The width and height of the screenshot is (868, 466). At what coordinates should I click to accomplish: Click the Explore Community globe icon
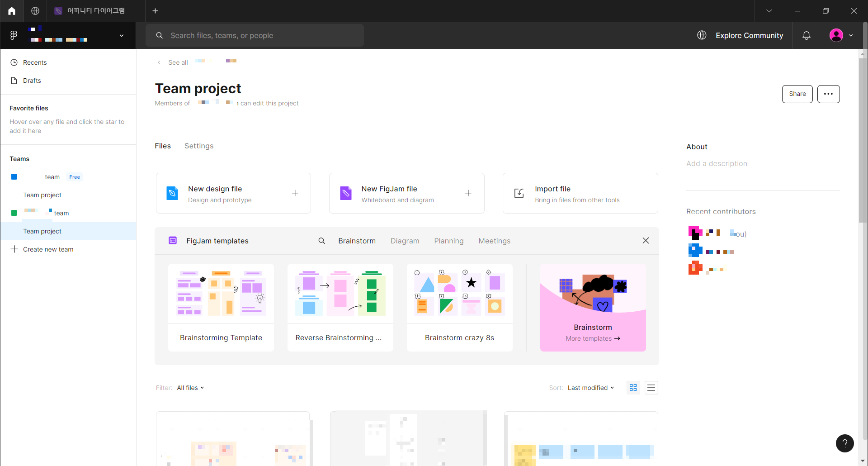702,35
